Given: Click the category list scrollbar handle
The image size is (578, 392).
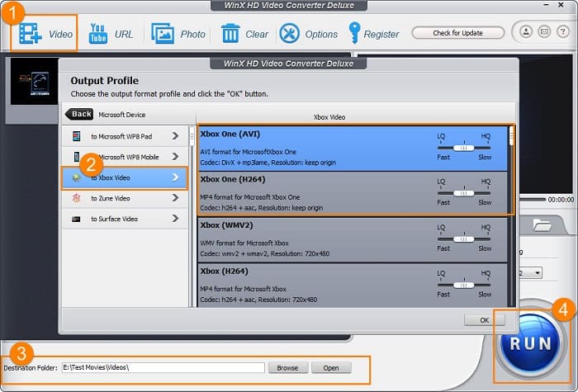Looking at the screenshot, I should [x=192, y=137].
